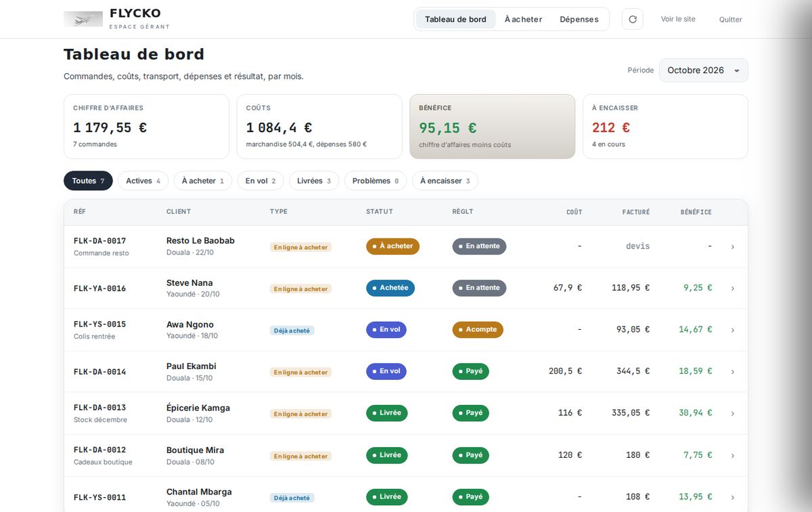812x512 pixels.
Task: Click the Acompte payment badge for Awa Ngono
Action: point(478,330)
